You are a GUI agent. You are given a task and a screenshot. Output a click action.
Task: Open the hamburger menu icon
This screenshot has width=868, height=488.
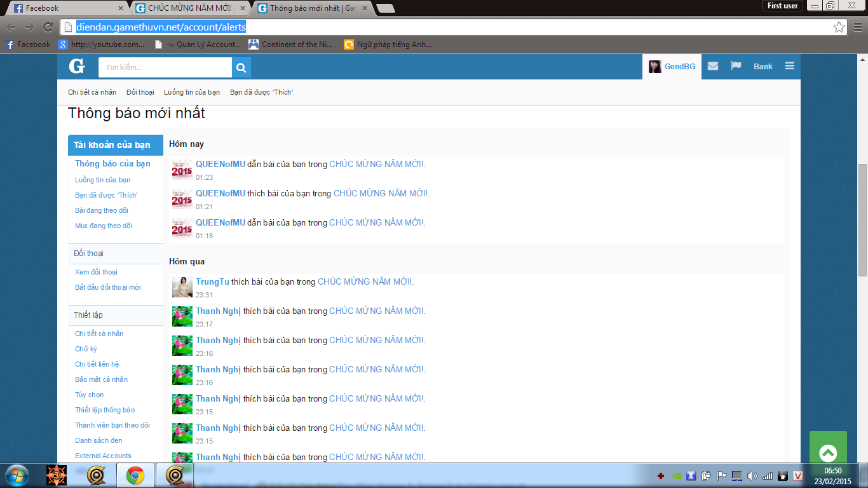[x=789, y=66]
